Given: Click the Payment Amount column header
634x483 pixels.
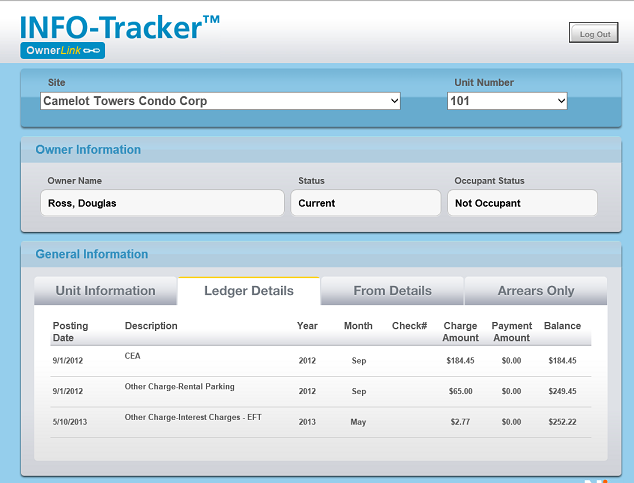Looking at the screenshot, I should 511,332.
